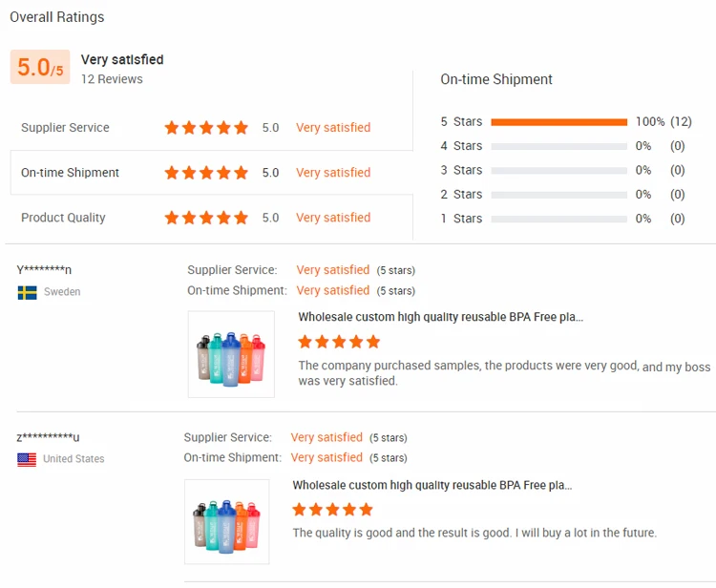Click the 4 Stars rating bar

point(558,146)
